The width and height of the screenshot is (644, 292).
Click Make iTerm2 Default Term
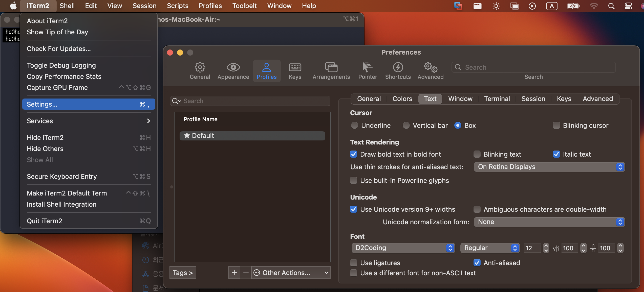point(89,193)
